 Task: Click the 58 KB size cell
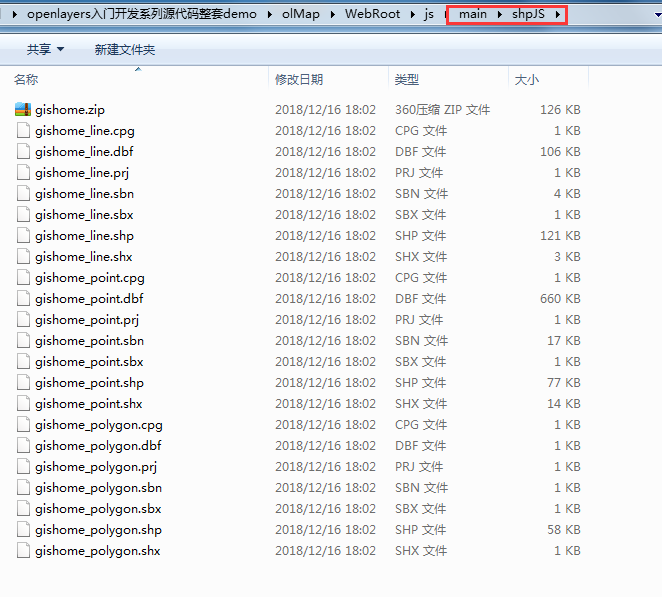(564, 529)
